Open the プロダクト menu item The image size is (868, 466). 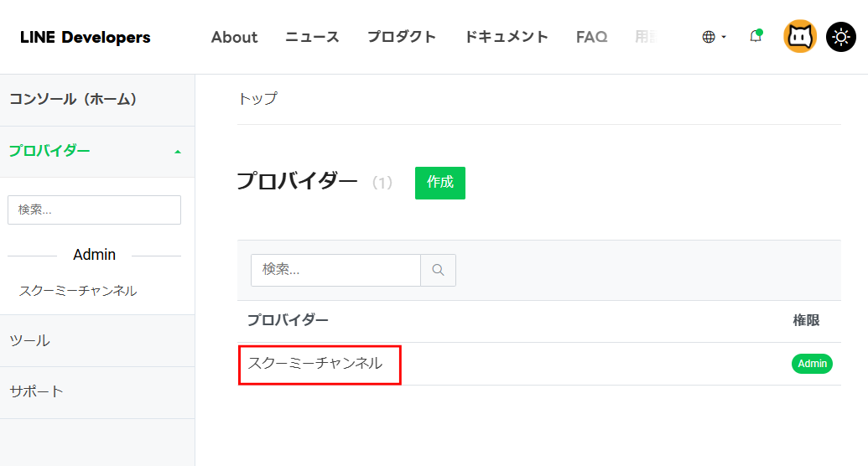(x=402, y=37)
